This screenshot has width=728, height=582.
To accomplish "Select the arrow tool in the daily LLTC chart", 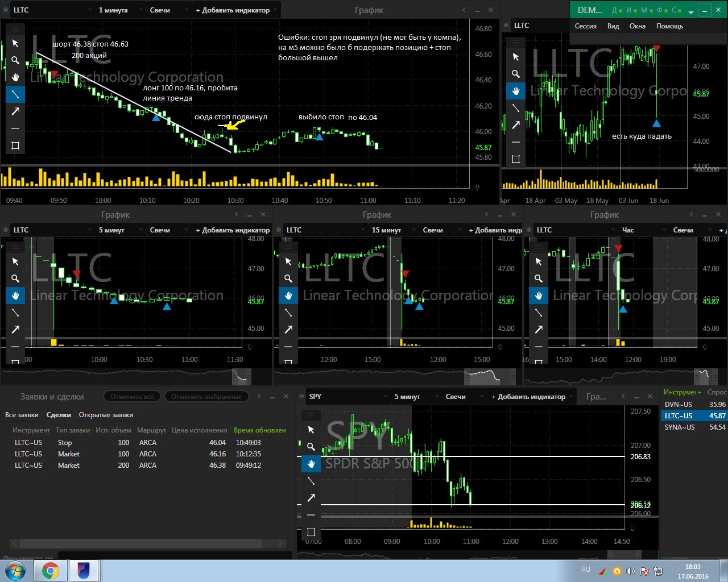I will (516, 125).
